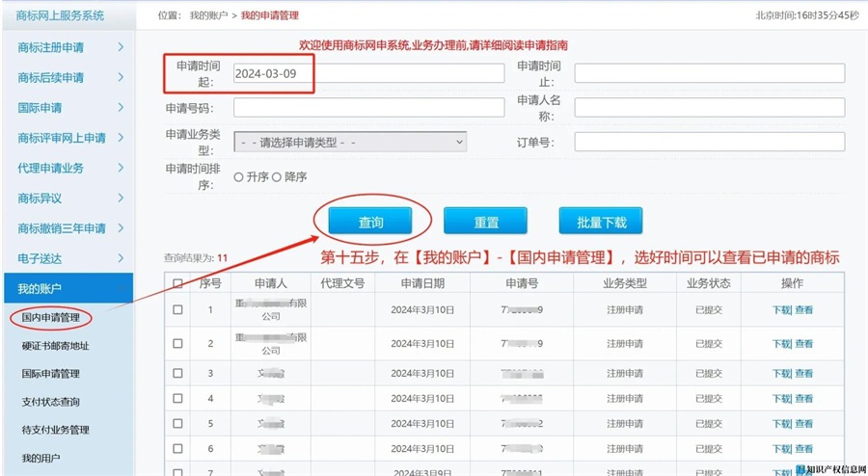
Task: Check the checkbox for row 3
Action: point(177,373)
